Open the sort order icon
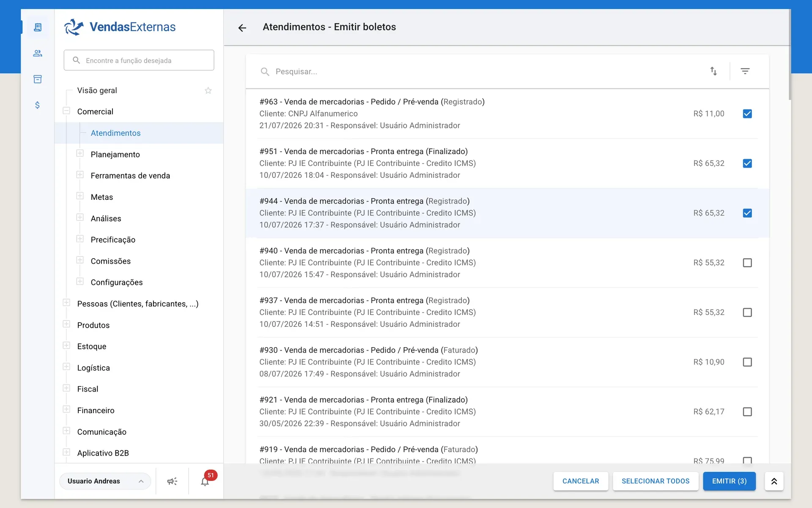Screen dimensions: 812x508 pos(713,71)
